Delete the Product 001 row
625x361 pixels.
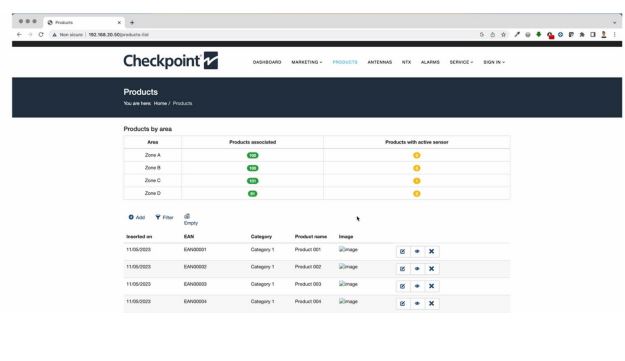point(431,251)
